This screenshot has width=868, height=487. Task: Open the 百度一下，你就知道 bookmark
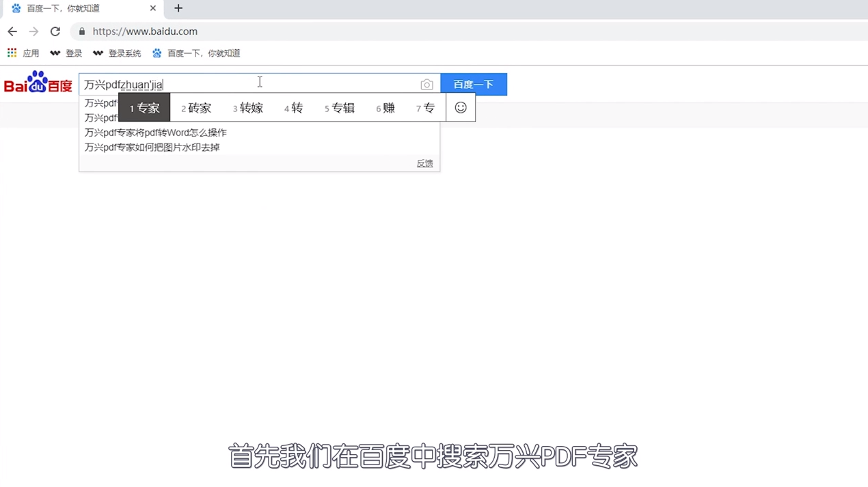[x=196, y=53]
